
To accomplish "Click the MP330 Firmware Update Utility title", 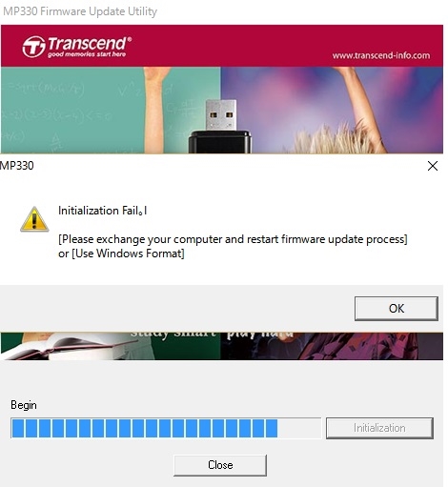I will (x=80, y=11).
